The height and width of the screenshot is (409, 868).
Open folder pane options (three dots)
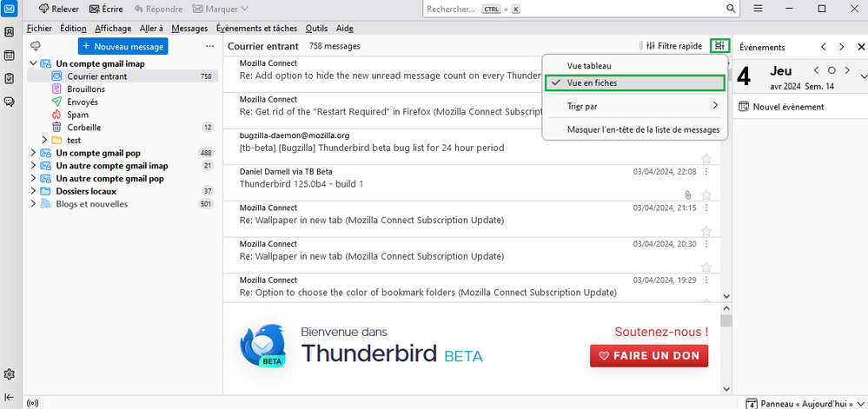[x=209, y=46]
